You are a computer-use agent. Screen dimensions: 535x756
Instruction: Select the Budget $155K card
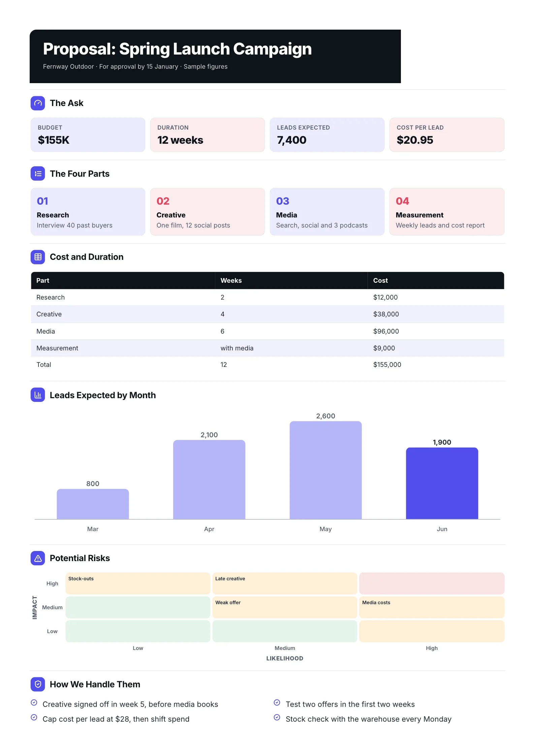coord(88,135)
